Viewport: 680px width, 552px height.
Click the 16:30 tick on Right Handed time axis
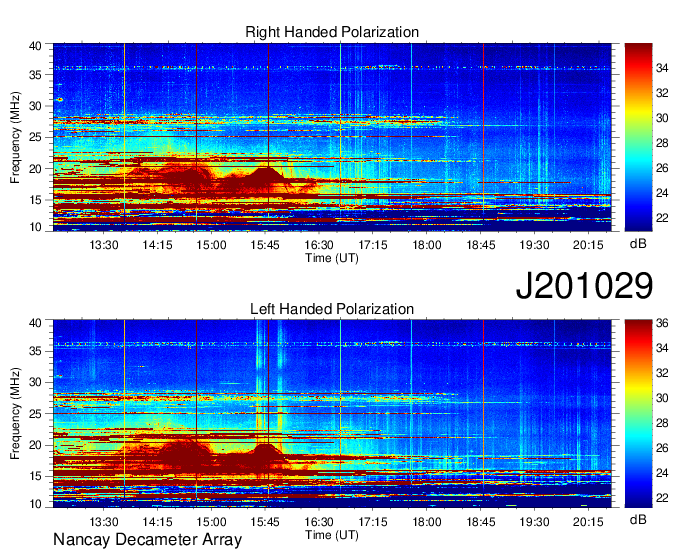coord(319,245)
